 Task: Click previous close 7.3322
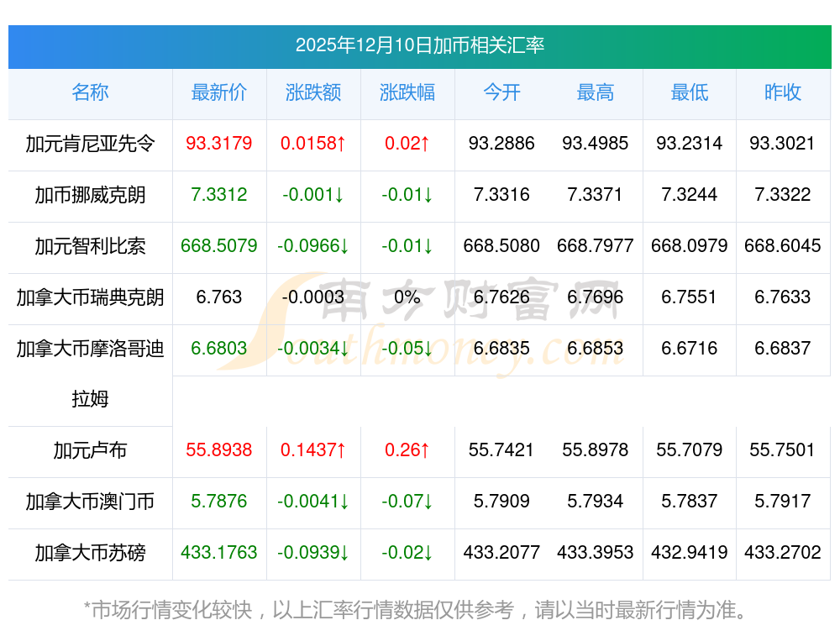(783, 195)
